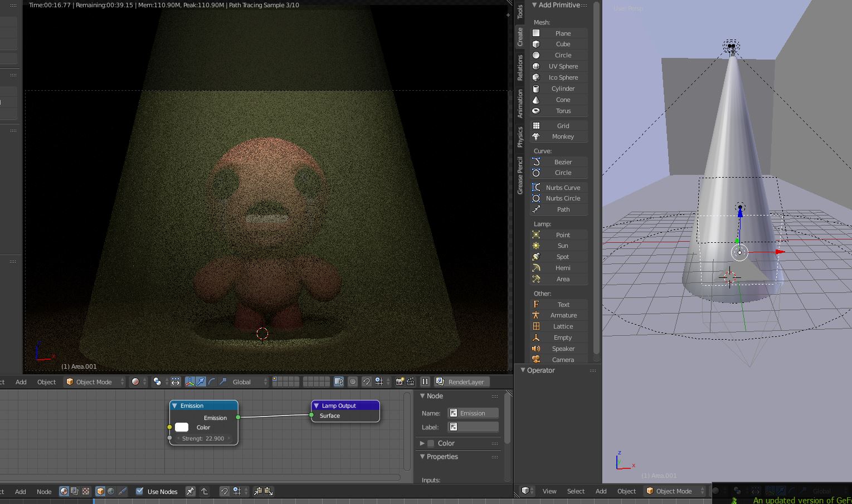This screenshot has width=852, height=504.
Task: Switch to the Tools tab
Action: pyautogui.click(x=520, y=12)
